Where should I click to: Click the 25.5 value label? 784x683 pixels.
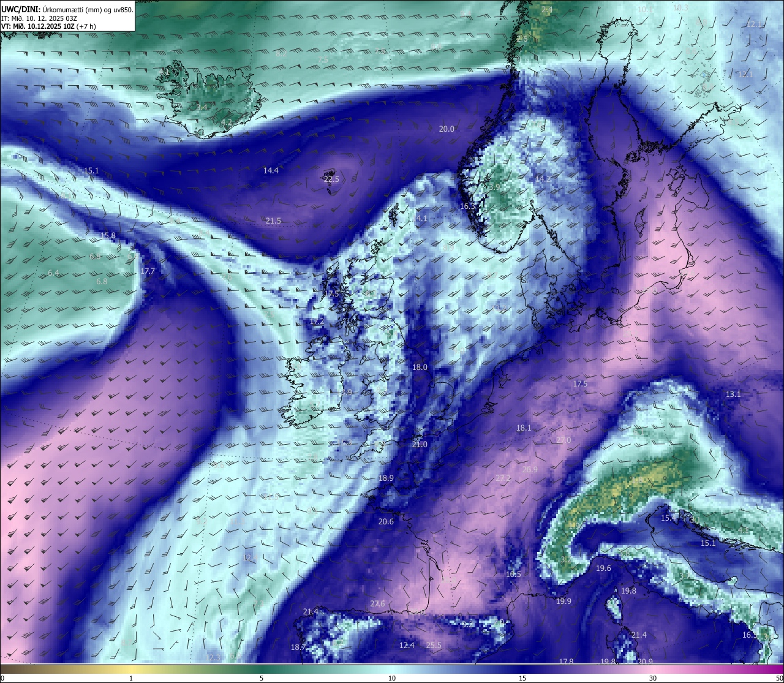click(434, 645)
